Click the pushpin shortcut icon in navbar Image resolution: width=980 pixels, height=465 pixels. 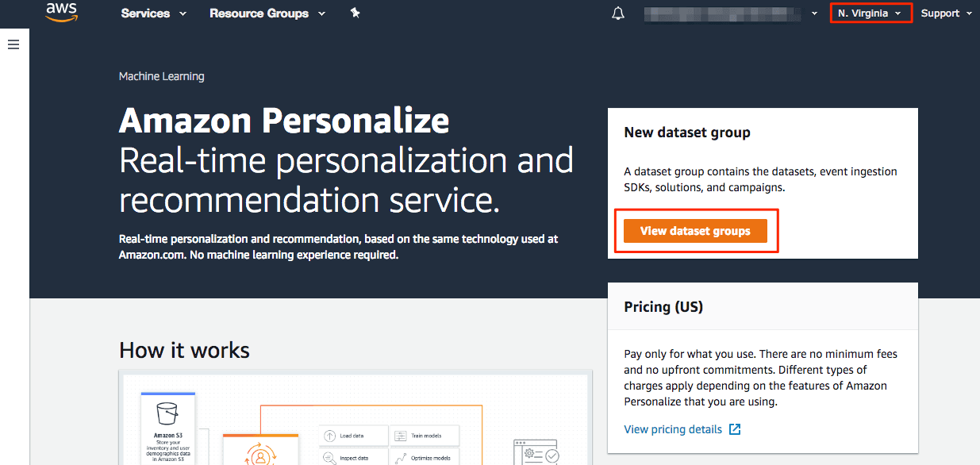[x=355, y=13]
